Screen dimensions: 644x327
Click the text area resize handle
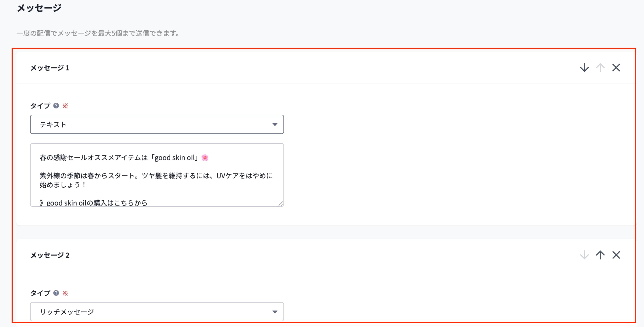click(281, 203)
